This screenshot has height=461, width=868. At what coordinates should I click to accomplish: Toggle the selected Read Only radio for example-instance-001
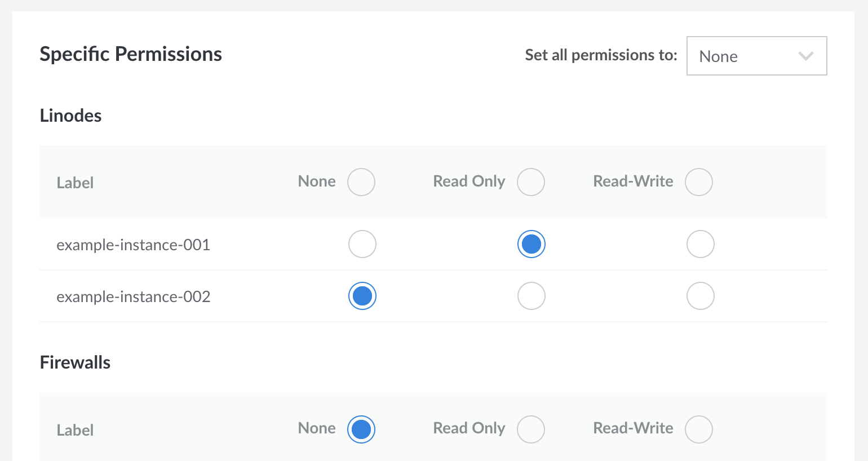coord(532,244)
